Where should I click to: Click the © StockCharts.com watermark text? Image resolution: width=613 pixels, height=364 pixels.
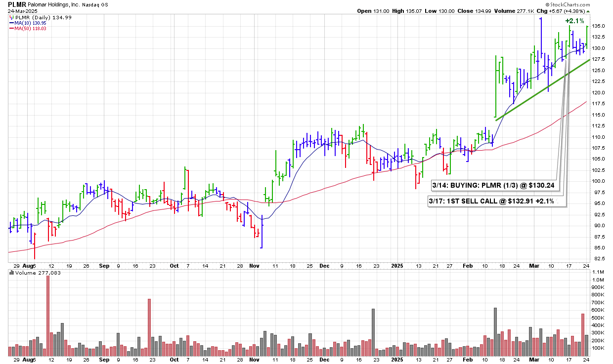click(569, 4)
